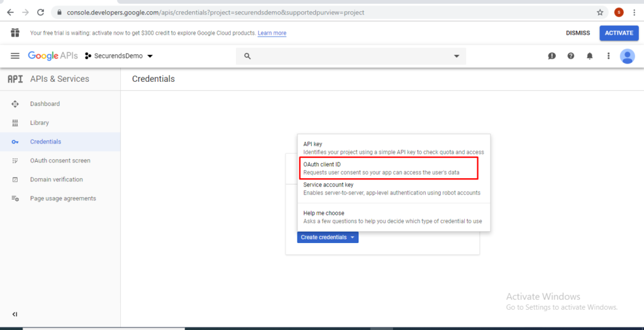644x330 pixels.
Task: Collapse the sidebar with the arrow icon
Action: pos(15,314)
